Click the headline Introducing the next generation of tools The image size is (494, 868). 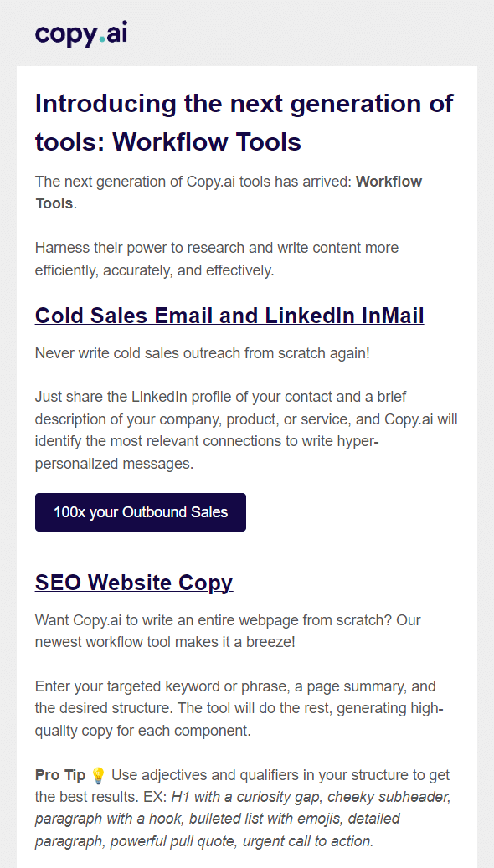pyautogui.click(x=244, y=103)
